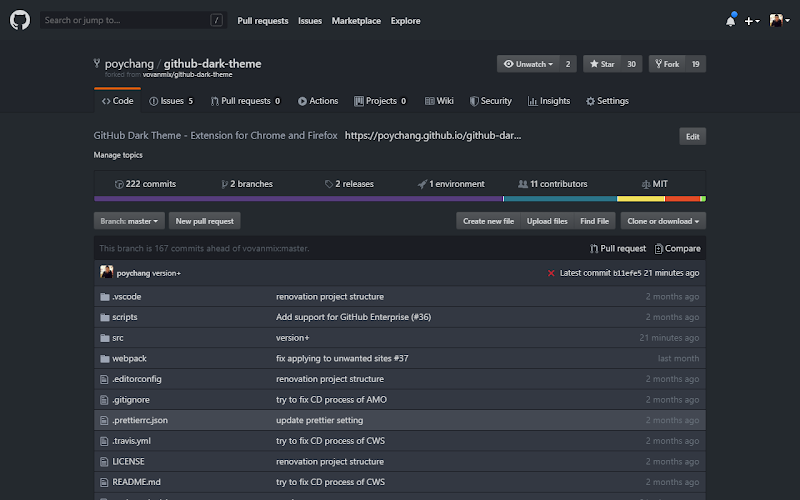Image resolution: width=800 pixels, height=500 pixels.
Task: View the 30 stargazers count
Action: [x=632, y=64]
